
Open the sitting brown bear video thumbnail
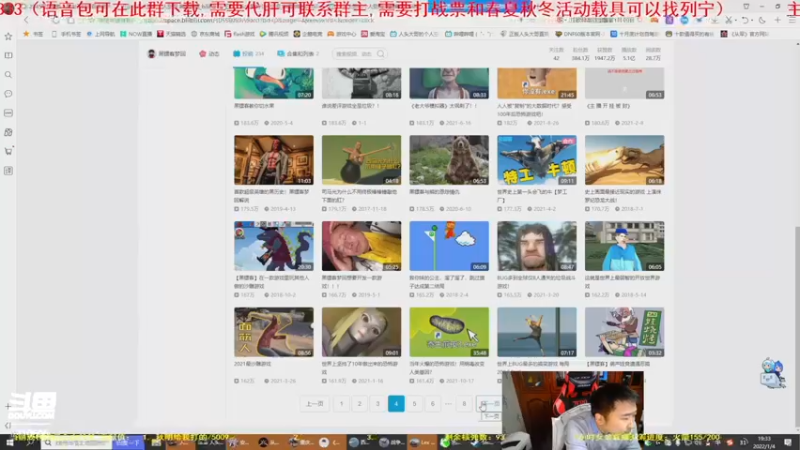[x=449, y=160]
